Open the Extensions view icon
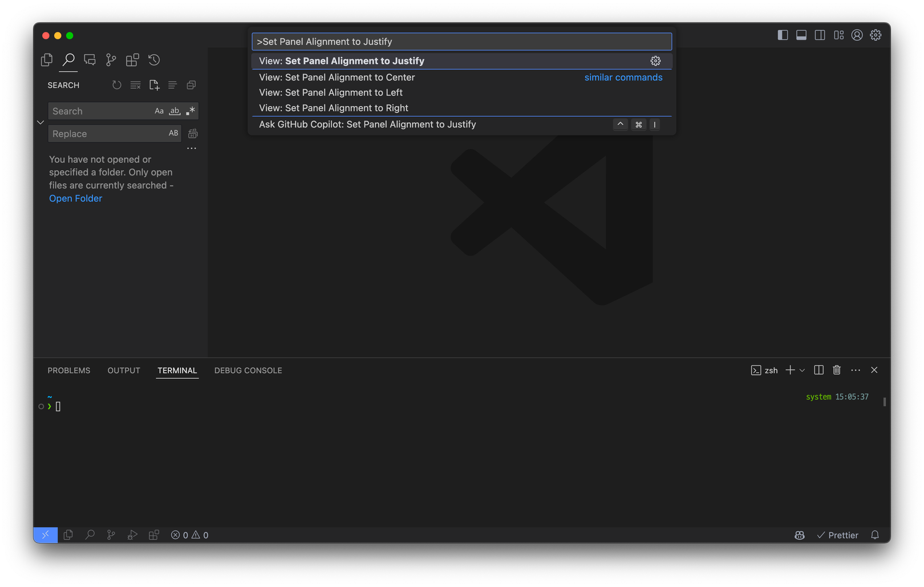924x587 pixels. click(132, 60)
